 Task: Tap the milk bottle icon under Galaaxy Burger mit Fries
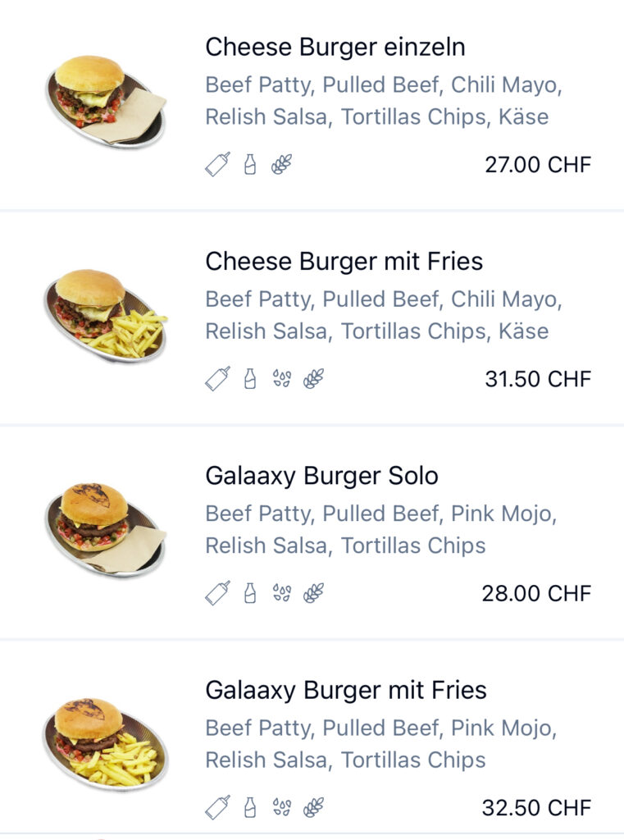[250, 807]
